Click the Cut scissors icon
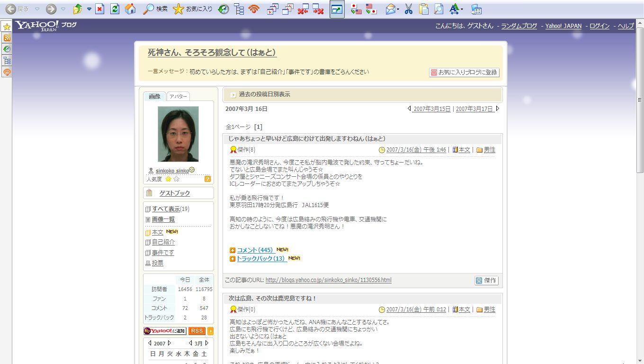Viewport: 644px width, 364px height. click(409, 9)
